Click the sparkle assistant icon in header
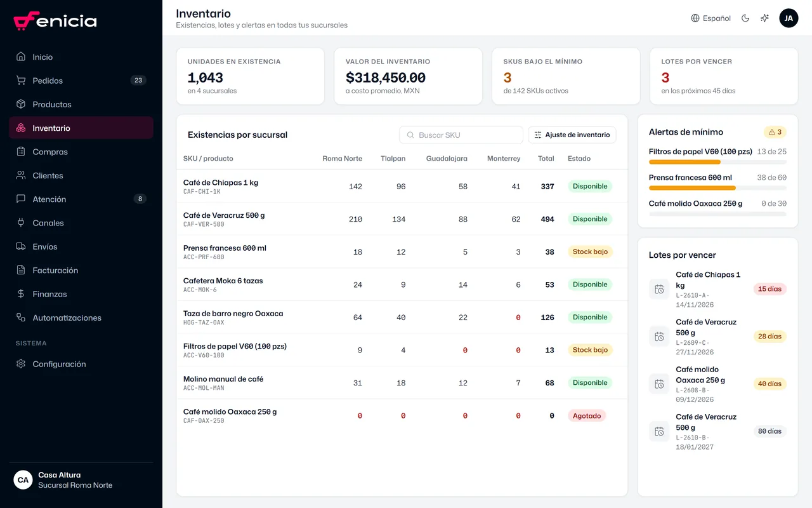 pos(765,18)
